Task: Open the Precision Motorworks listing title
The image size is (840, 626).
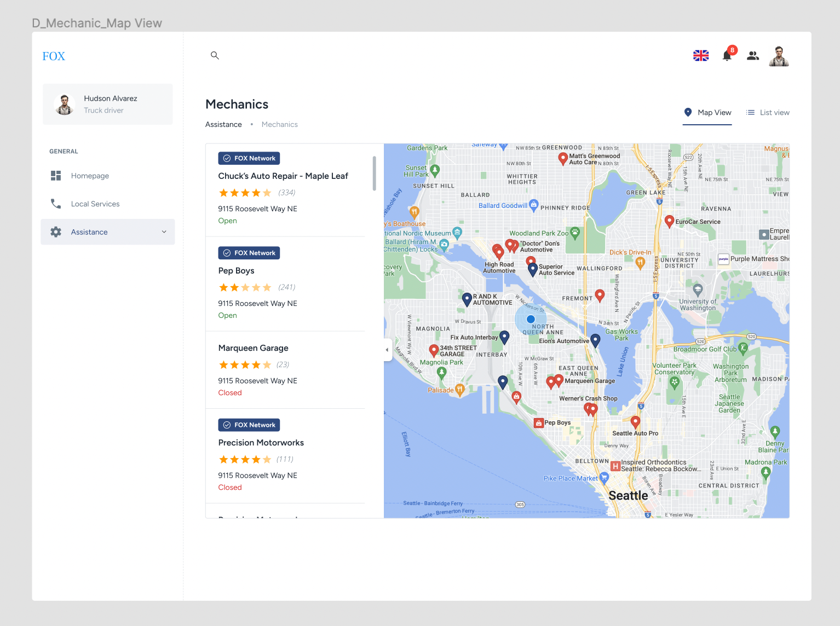Action: coord(261,443)
